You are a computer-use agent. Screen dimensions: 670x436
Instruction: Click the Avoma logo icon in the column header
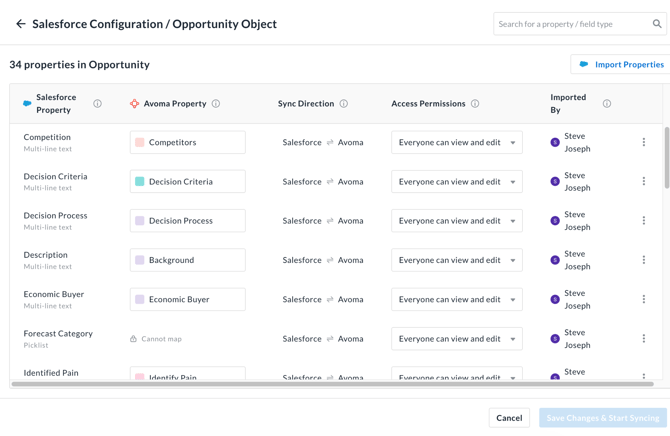pos(134,103)
